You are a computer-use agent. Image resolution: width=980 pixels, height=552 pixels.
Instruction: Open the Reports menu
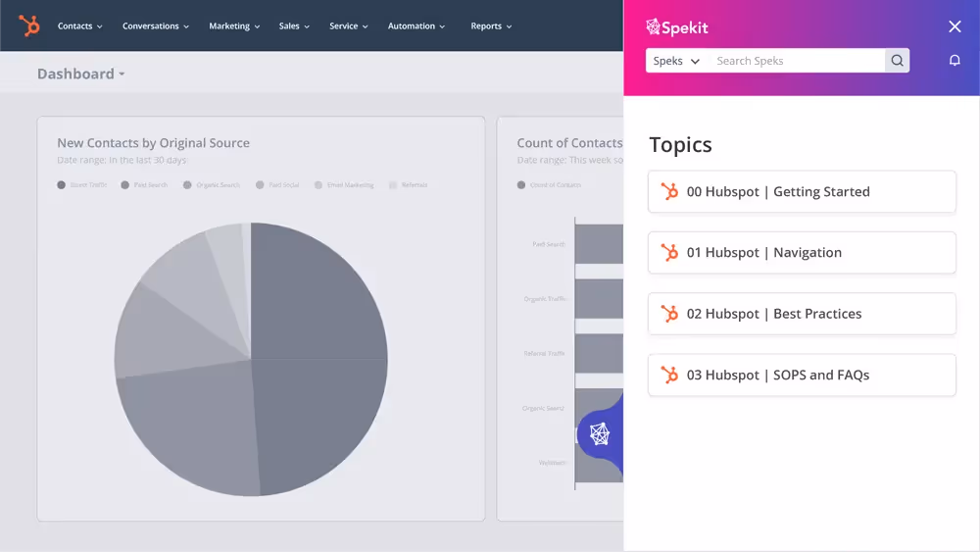tap(491, 26)
